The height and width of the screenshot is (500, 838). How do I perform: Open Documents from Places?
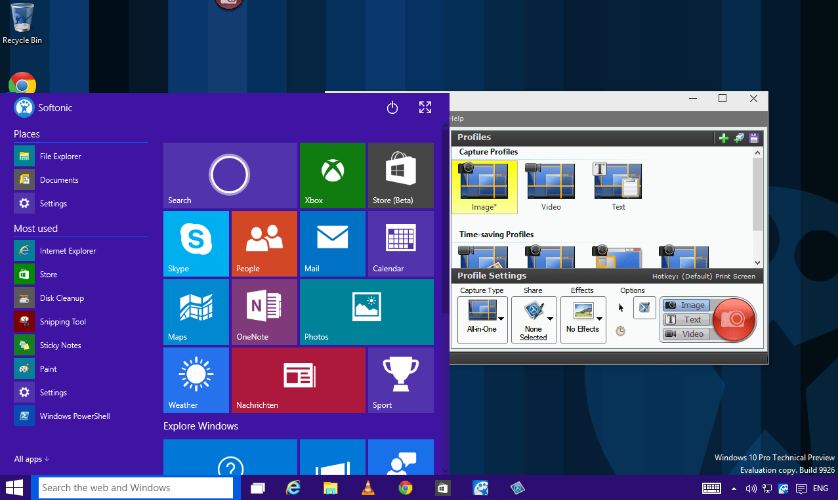tap(80, 180)
